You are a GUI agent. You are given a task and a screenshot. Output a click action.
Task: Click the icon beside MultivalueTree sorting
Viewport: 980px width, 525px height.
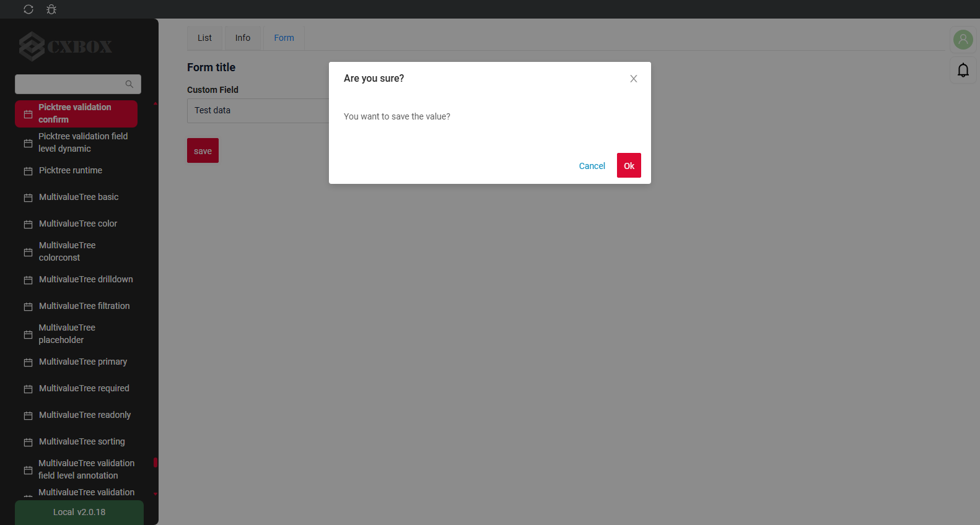(x=28, y=442)
